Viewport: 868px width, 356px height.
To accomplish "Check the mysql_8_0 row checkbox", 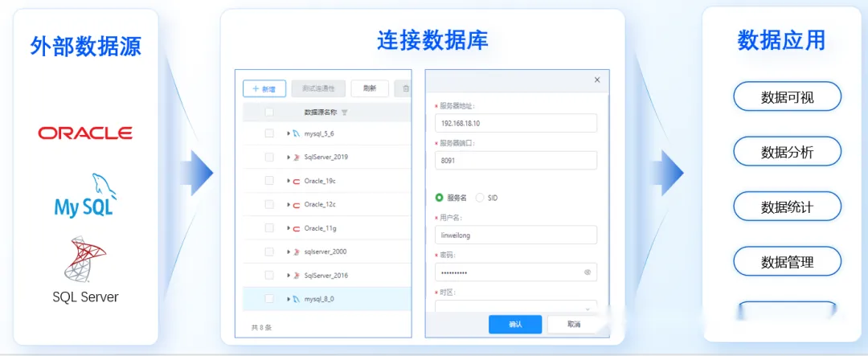I will click(x=269, y=299).
